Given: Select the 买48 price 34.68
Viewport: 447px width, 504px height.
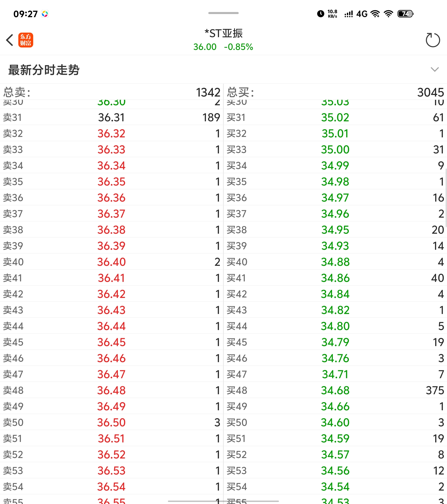Looking at the screenshot, I should tap(335, 390).
